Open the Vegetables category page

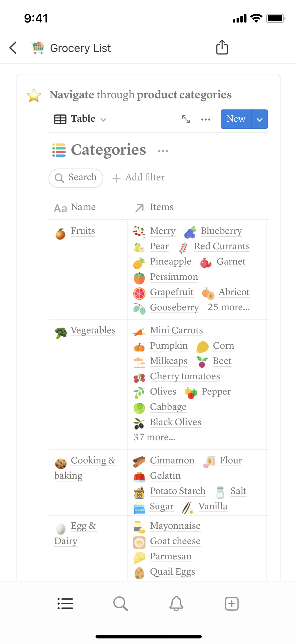93,330
